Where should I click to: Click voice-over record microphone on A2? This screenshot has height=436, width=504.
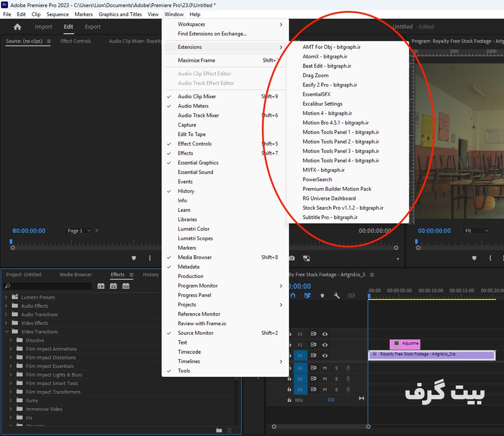pyautogui.click(x=348, y=379)
